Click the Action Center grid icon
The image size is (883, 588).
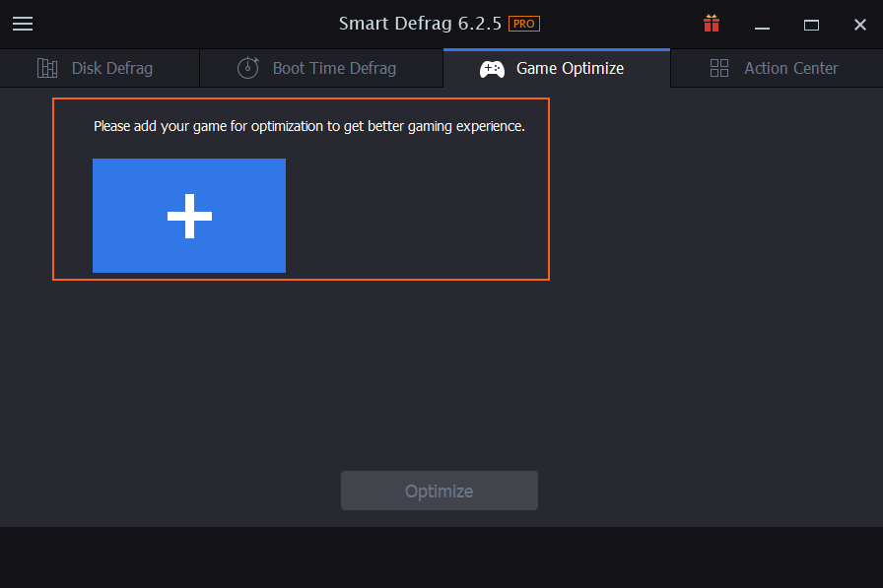[x=719, y=68]
